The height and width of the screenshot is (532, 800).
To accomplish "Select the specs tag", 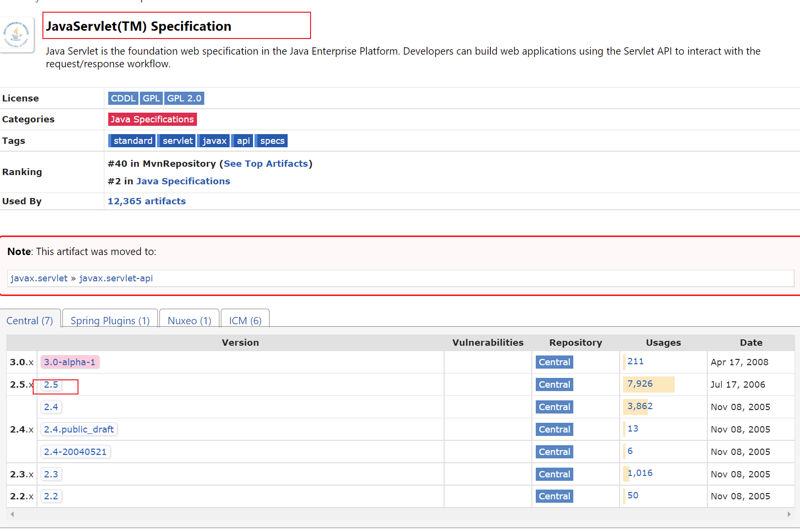I will 272,141.
